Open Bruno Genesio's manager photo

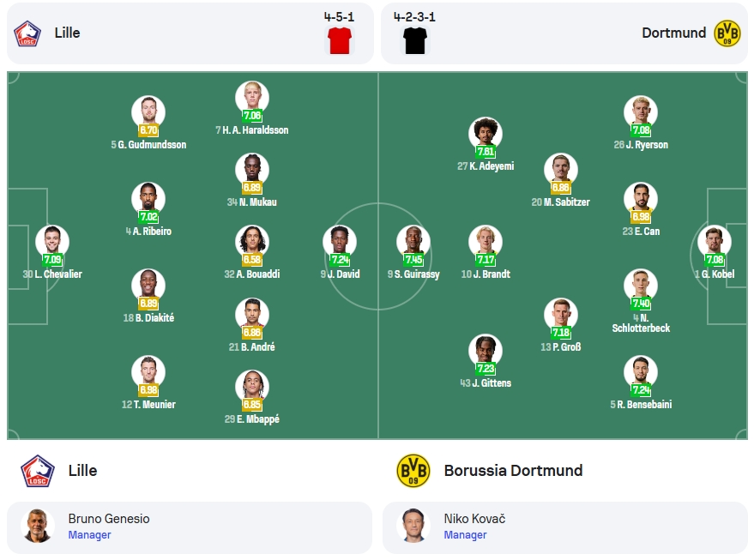tap(38, 526)
